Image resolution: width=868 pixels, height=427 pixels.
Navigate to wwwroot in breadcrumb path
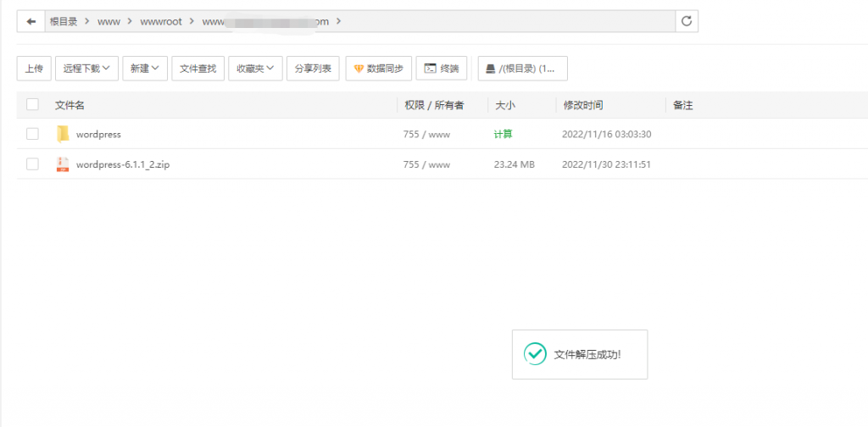pyautogui.click(x=161, y=21)
